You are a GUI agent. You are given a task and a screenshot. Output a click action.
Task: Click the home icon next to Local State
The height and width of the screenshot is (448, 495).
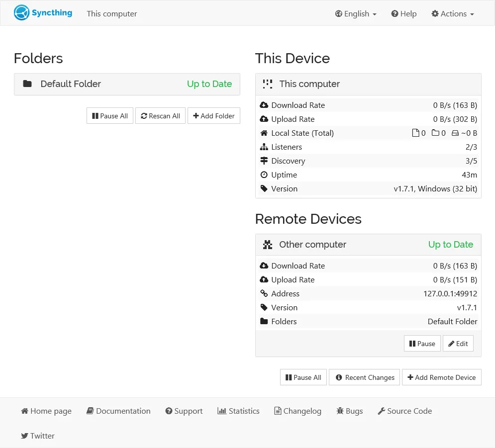(x=264, y=133)
